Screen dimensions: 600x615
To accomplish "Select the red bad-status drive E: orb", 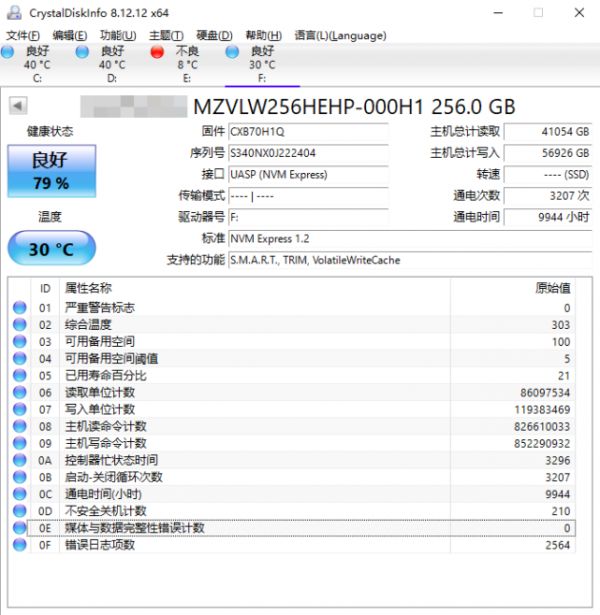I will point(158,51).
